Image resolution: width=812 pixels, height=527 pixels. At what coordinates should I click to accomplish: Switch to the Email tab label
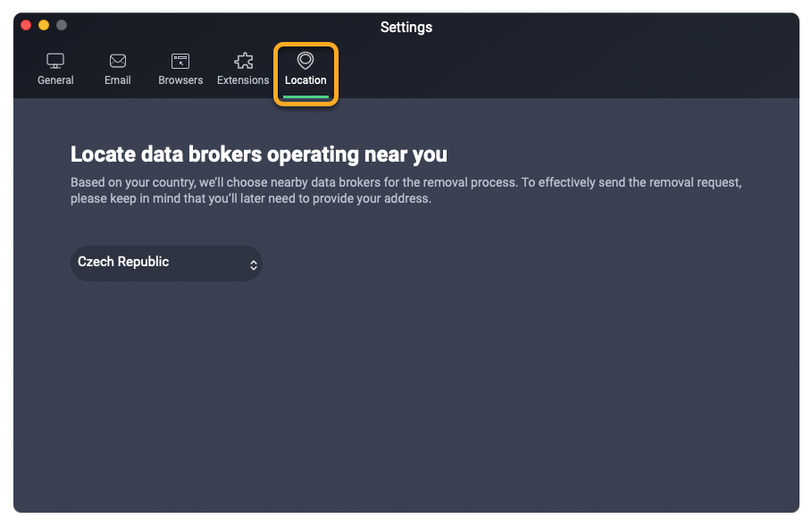tap(118, 80)
